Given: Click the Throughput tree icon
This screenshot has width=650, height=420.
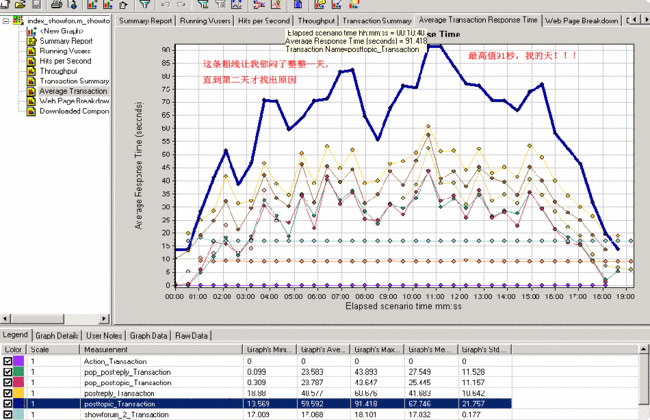Looking at the screenshot, I should (x=32, y=71).
